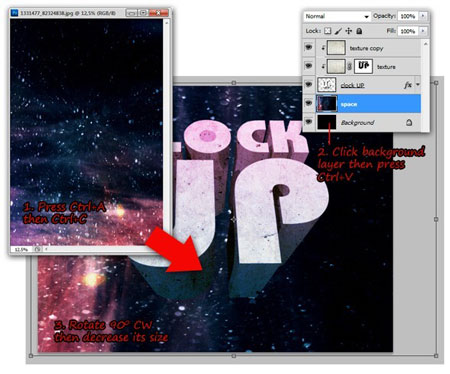450x374 pixels.
Task: Click the top-right transform corner handle
Action: tap(436, 82)
